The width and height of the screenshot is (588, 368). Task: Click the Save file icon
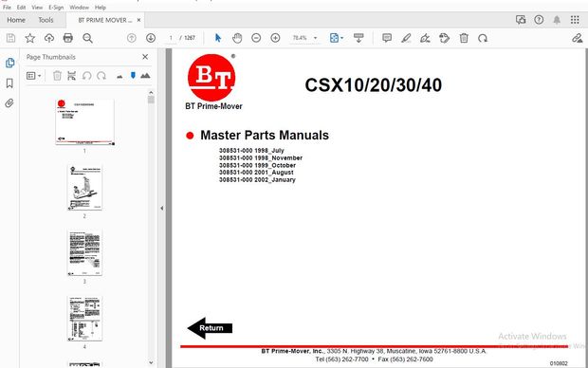click(x=10, y=38)
